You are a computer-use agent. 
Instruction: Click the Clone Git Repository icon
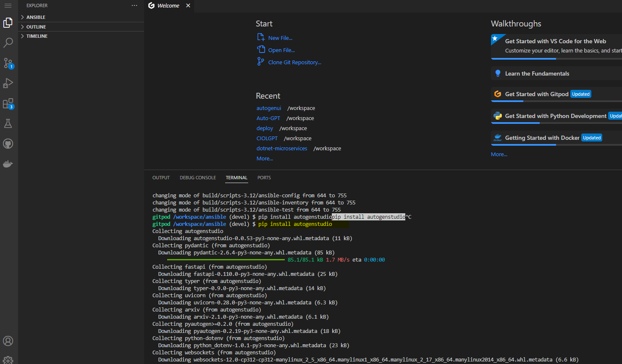click(261, 62)
